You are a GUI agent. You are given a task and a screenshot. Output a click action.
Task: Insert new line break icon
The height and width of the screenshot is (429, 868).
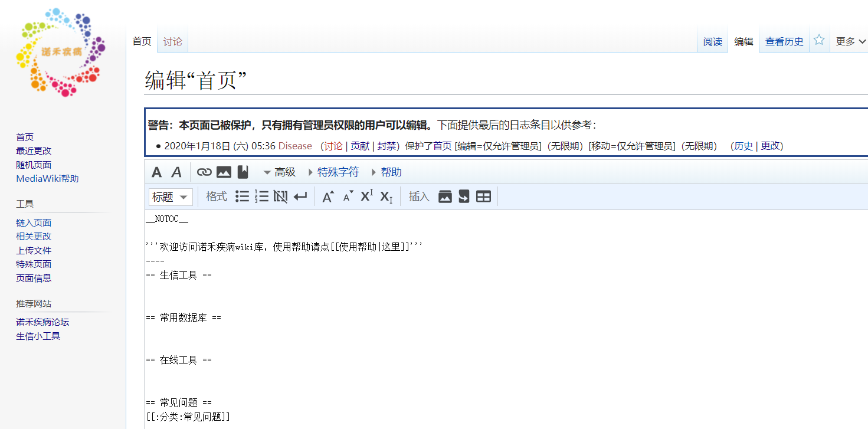[x=300, y=197]
